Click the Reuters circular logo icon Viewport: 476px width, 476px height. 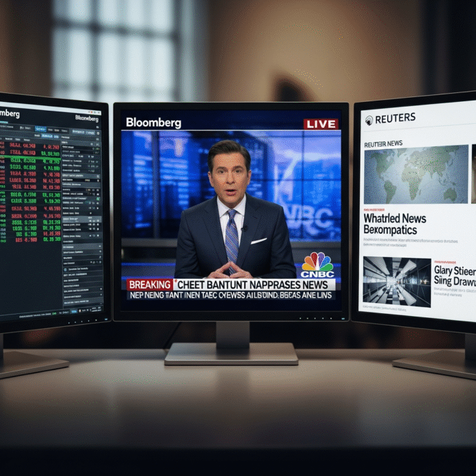point(369,120)
